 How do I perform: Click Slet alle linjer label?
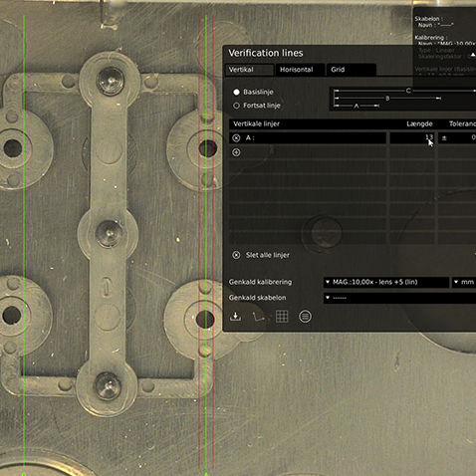click(x=268, y=255)
